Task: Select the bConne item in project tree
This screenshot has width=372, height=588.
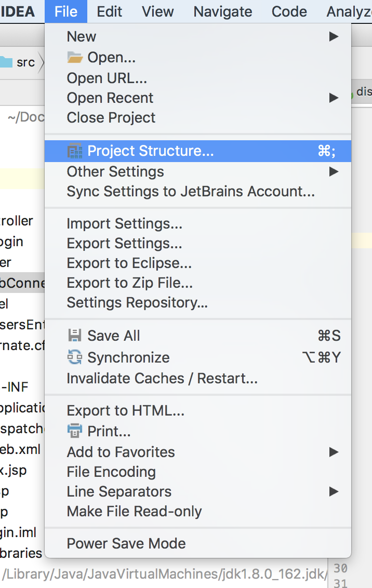Action: pyautogui.click(x=22, y=283)
